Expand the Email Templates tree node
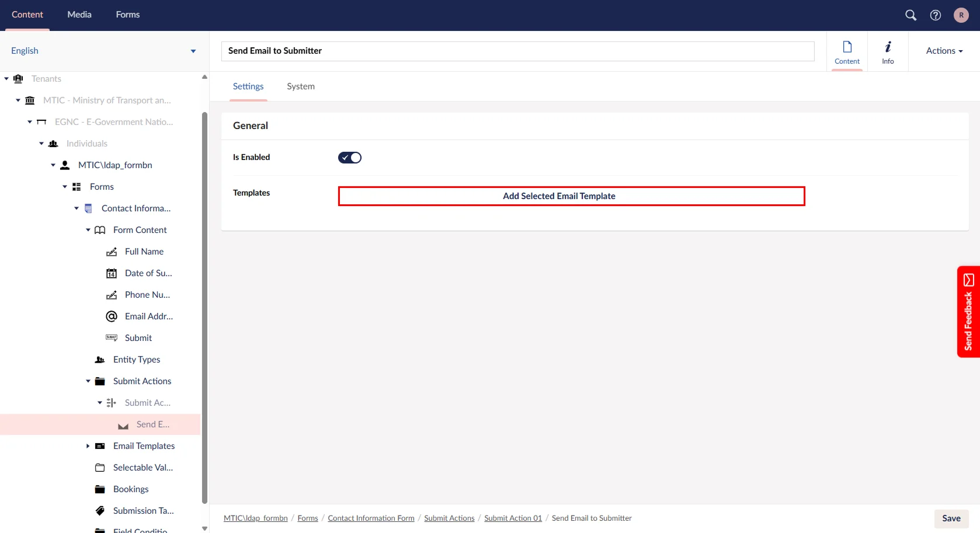This screenshot has width=980, height=533. point(88,446)
